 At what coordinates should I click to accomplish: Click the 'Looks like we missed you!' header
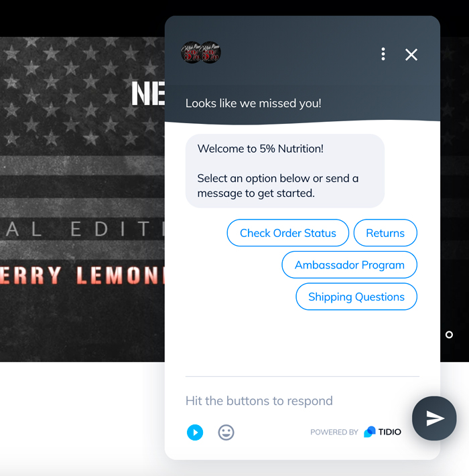(x=253, y=103)
